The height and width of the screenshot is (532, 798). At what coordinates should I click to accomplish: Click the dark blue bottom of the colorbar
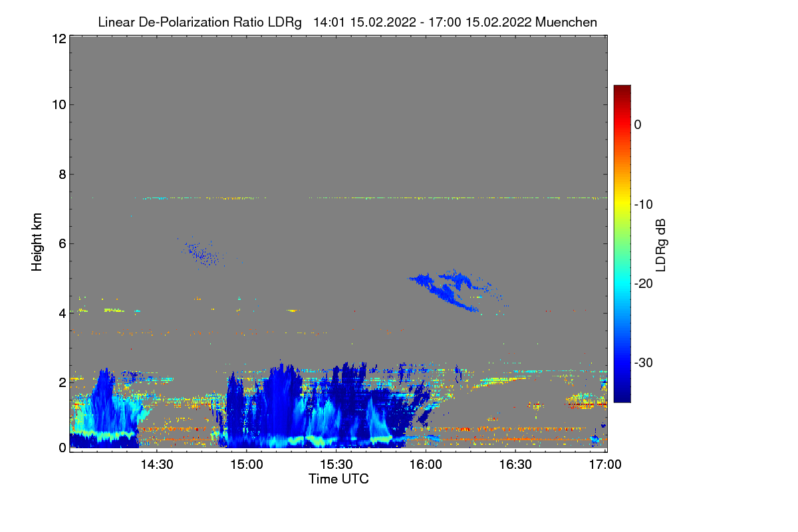622,396
